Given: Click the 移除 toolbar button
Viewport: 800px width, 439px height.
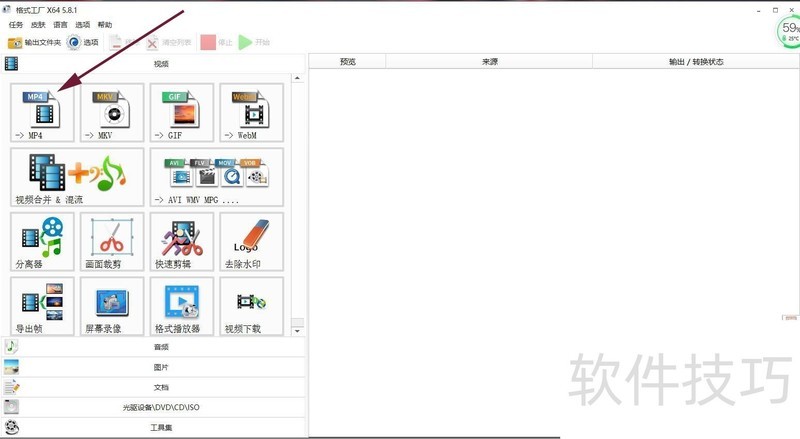Looking at the screenshot, I should tap(124, 42).
